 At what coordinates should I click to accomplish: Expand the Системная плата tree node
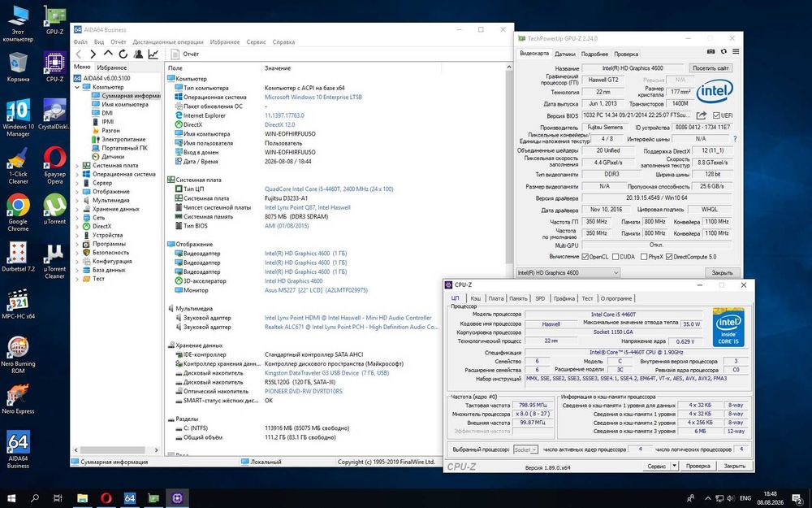click(77, 165)
